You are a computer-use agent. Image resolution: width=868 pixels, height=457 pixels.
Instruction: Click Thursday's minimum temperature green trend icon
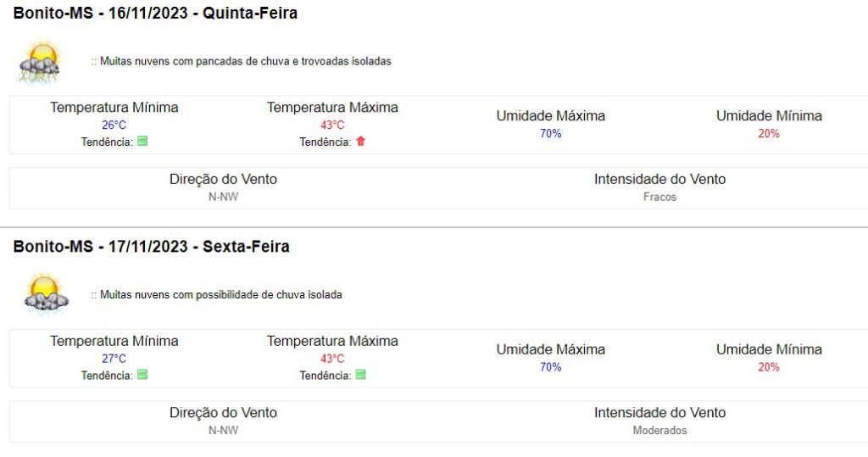(142, 142)
